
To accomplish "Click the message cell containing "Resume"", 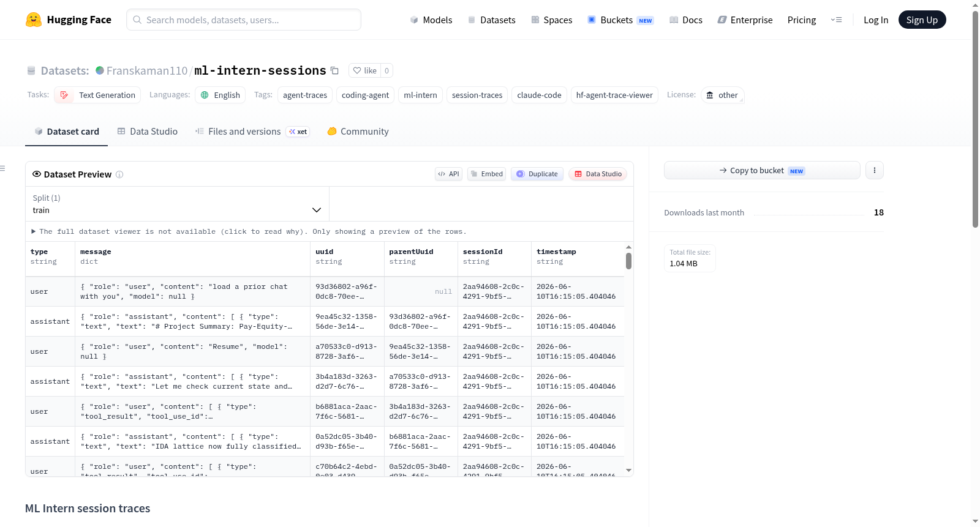I will point(192,351).
